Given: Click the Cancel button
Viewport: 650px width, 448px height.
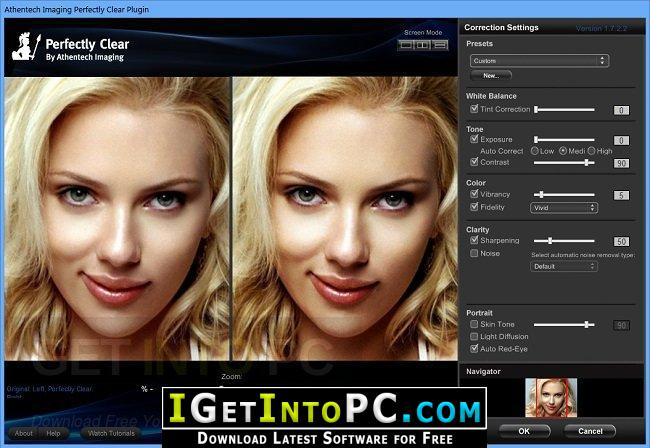Looking at the screenshot, I should tap(590, 431).
